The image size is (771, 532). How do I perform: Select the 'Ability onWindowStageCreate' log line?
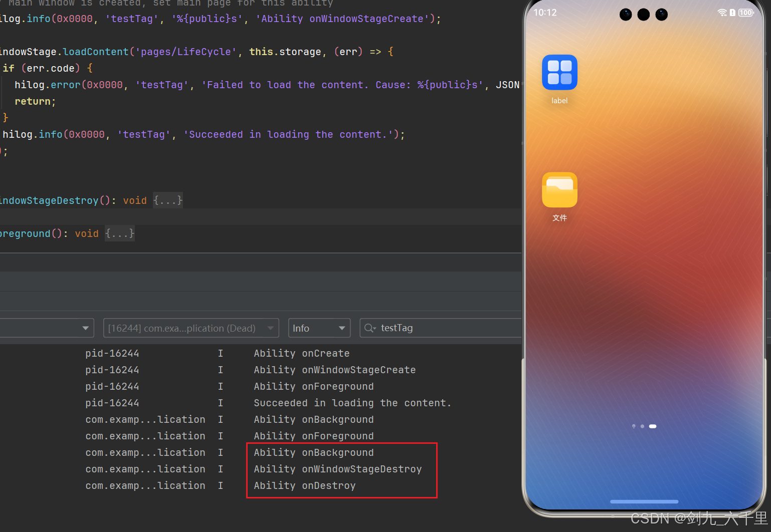pos(334,370)
